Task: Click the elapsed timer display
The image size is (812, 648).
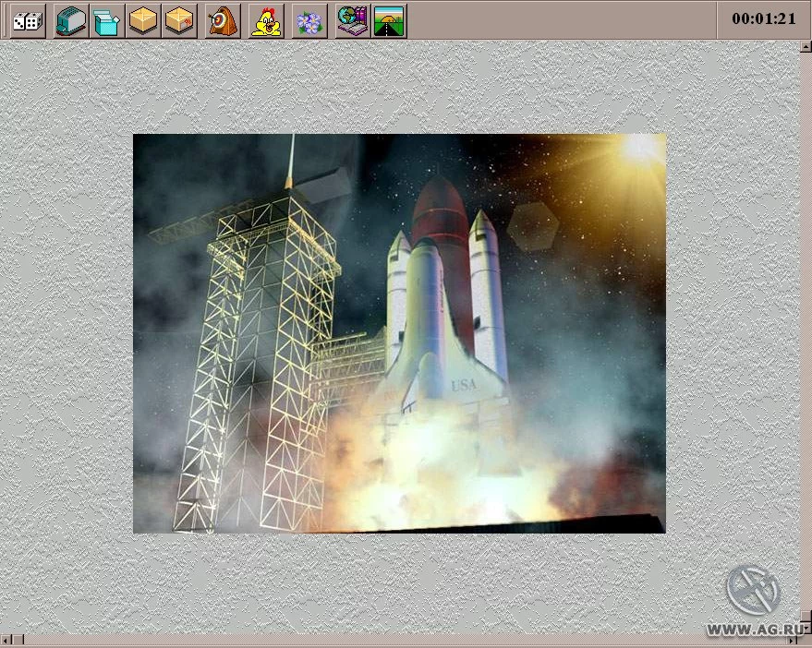Action: [x=764, y=18]
